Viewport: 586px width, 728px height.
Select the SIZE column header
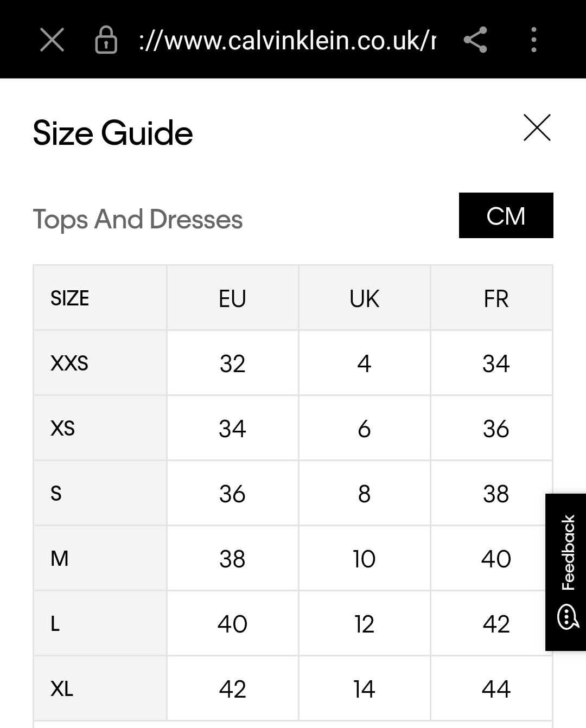[x=70, y=298]
